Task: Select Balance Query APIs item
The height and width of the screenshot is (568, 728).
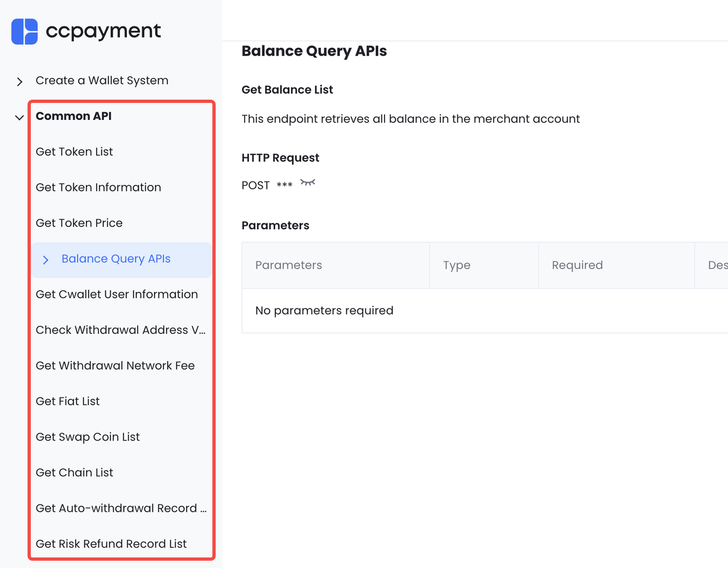Action: [x=122, y=260]
